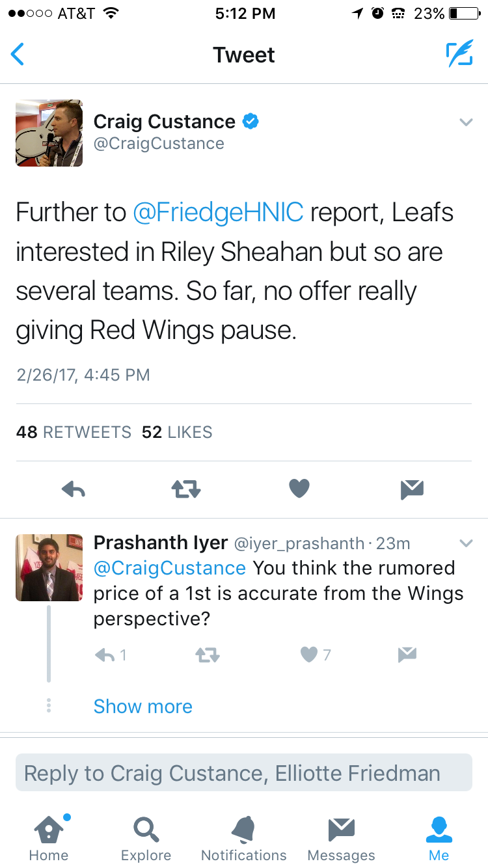Open the Explore tab

[146, 838]
